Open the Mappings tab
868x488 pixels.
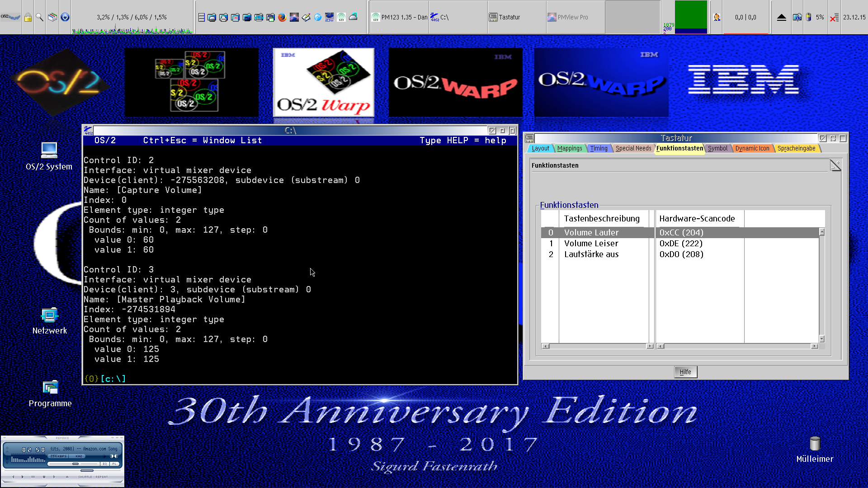point(570,148)
